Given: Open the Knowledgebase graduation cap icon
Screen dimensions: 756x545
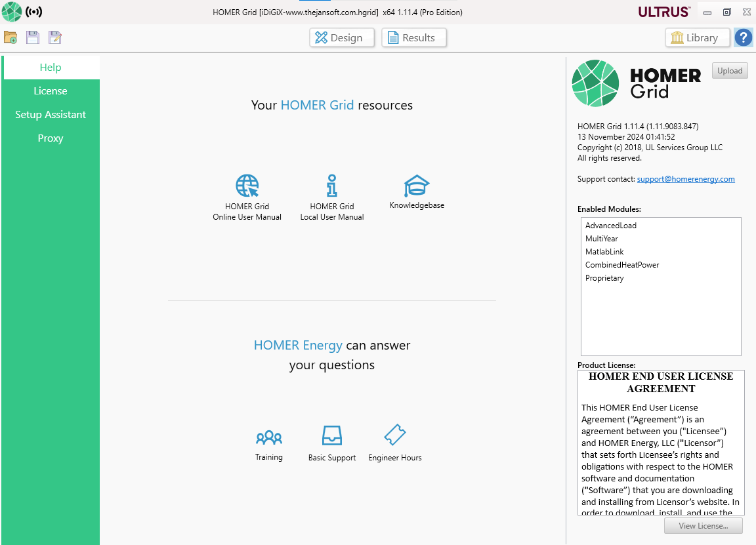Looking at the screenshot, I should tap(417, 186).
